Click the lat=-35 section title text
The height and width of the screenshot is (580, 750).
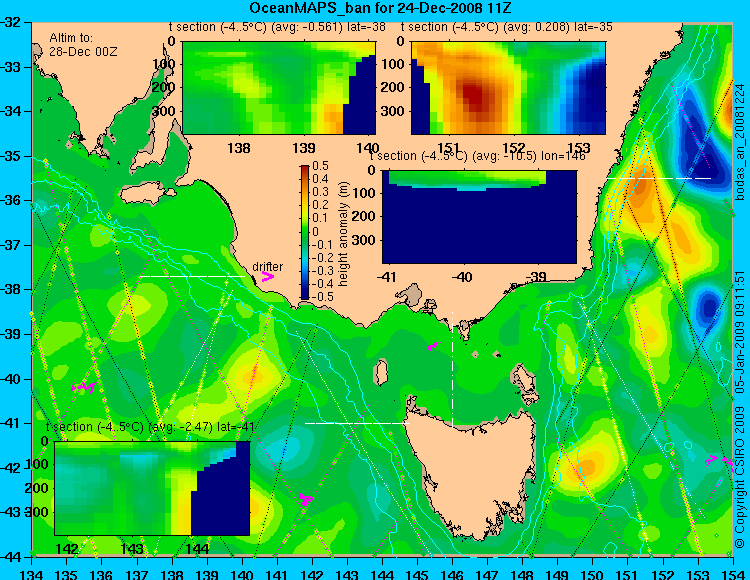pos(507,27)
